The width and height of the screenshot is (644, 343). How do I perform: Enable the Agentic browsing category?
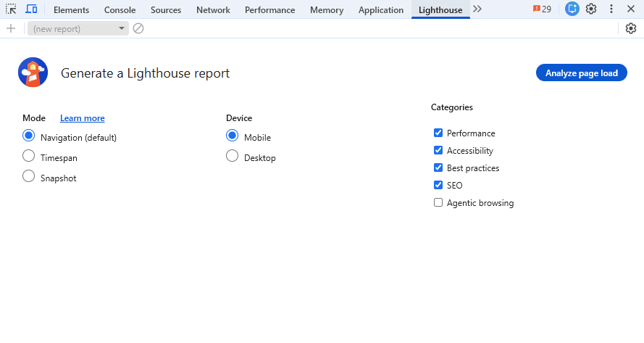pyautogui.click(x=438, y=202)
